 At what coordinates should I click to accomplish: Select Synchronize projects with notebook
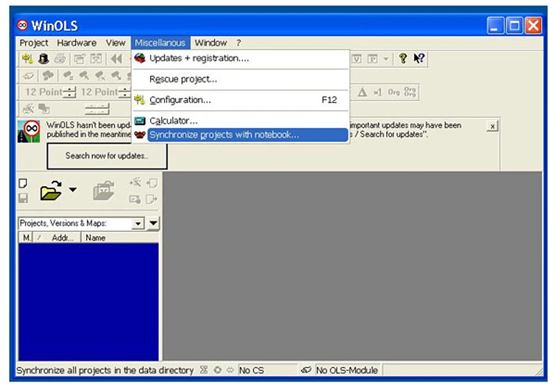point(240,135)
